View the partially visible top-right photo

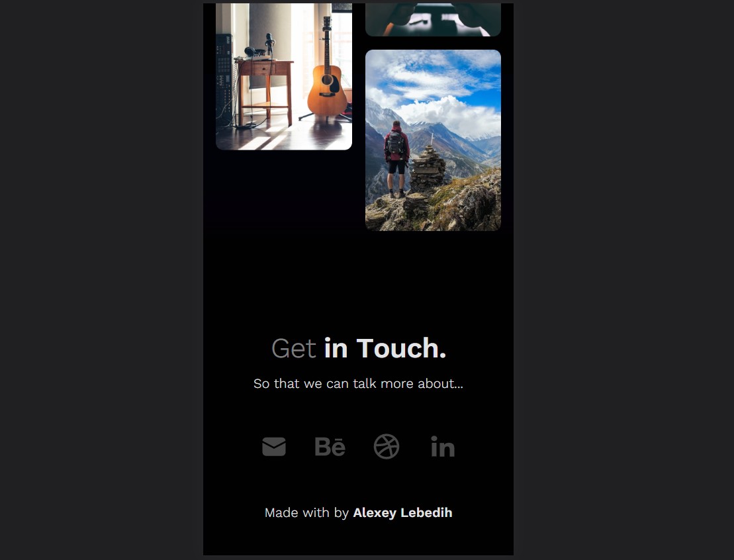pos(433,20)
